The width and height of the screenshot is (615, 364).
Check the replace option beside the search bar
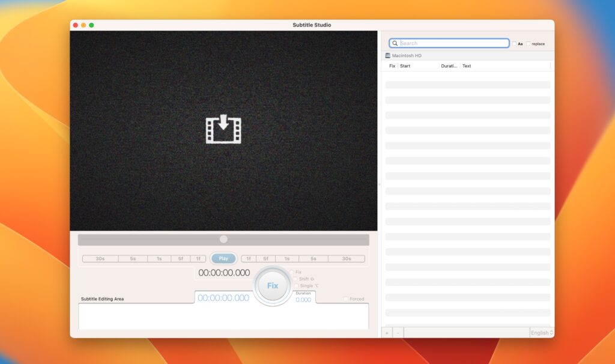click(x=528, y=43)
